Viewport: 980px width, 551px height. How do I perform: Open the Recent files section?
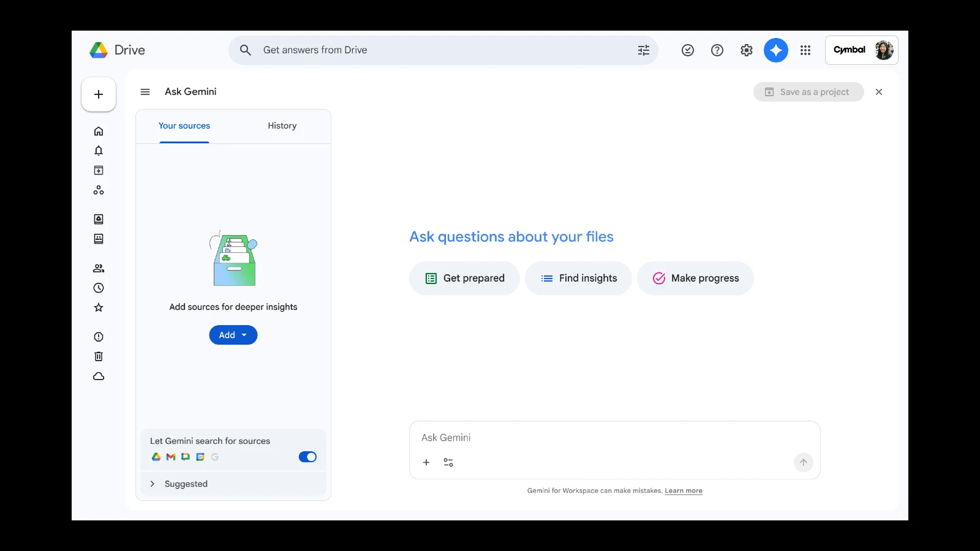98,288
